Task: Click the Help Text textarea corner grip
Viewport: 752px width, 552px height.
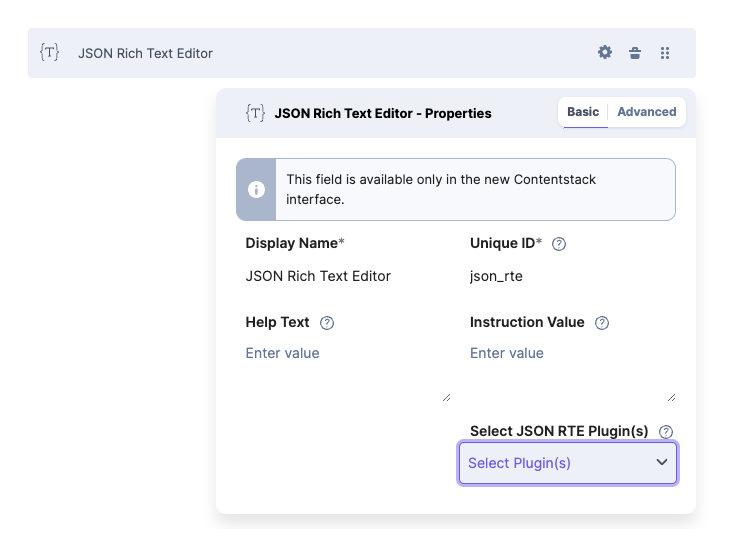Action: click(446, 398)
